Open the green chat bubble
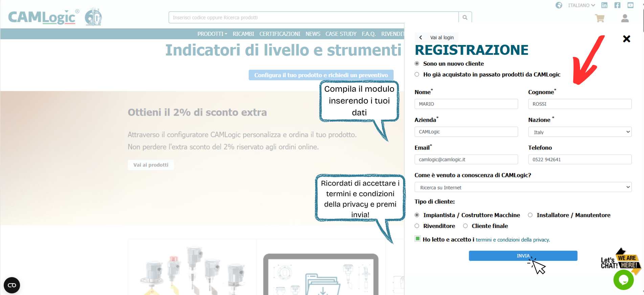This screenshot has width=644, height=295. coord(623,280)
